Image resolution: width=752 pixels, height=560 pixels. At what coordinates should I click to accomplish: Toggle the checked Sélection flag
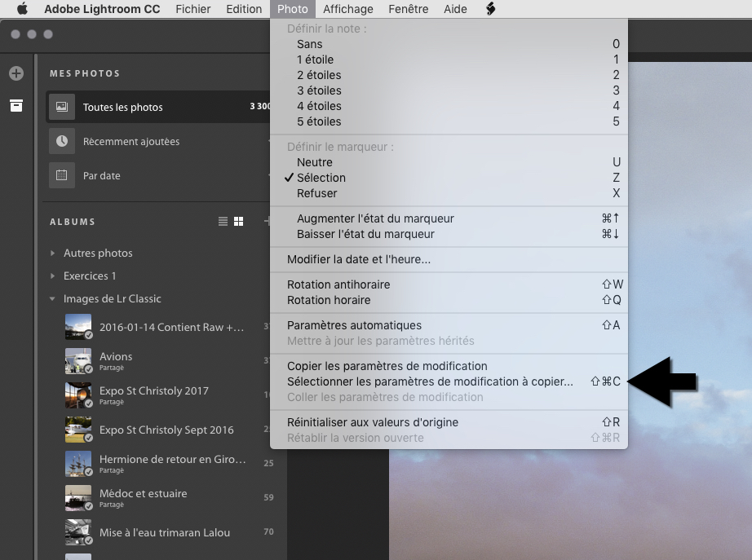449,178
